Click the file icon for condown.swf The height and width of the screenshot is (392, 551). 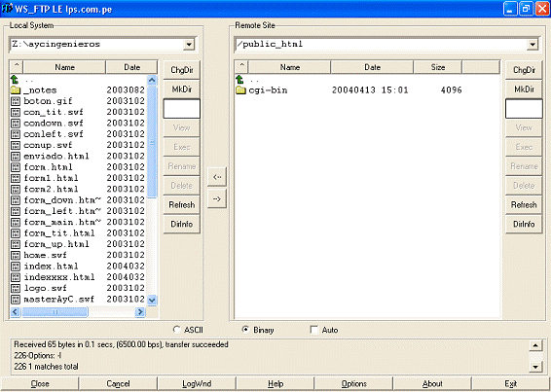coord(16,124)
